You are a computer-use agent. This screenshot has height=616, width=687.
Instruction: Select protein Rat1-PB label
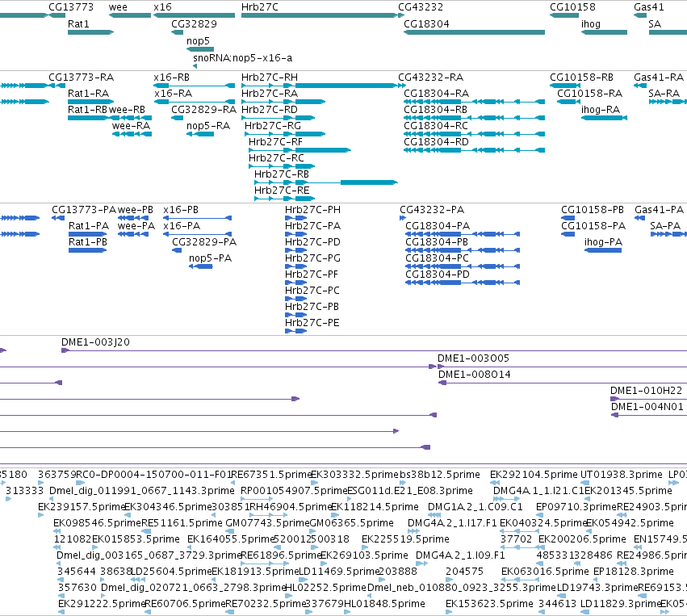coord(88,242)
